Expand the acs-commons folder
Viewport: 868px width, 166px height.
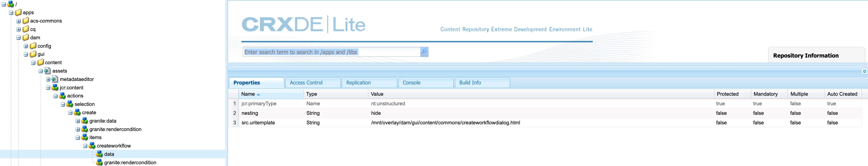pyautogui.click(x=19, y=21)
